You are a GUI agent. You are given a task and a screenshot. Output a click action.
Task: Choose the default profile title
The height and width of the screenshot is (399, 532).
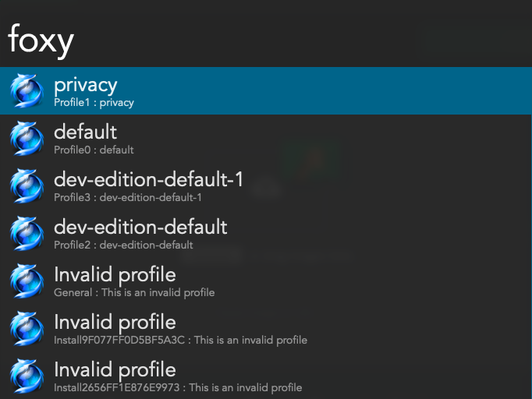point(85,132)
